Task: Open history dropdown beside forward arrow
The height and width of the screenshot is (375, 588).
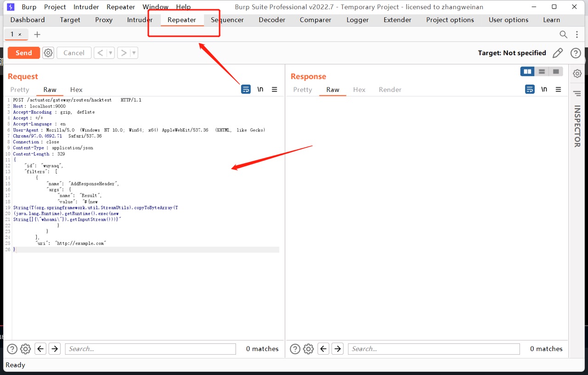Action: pos(134,53)
